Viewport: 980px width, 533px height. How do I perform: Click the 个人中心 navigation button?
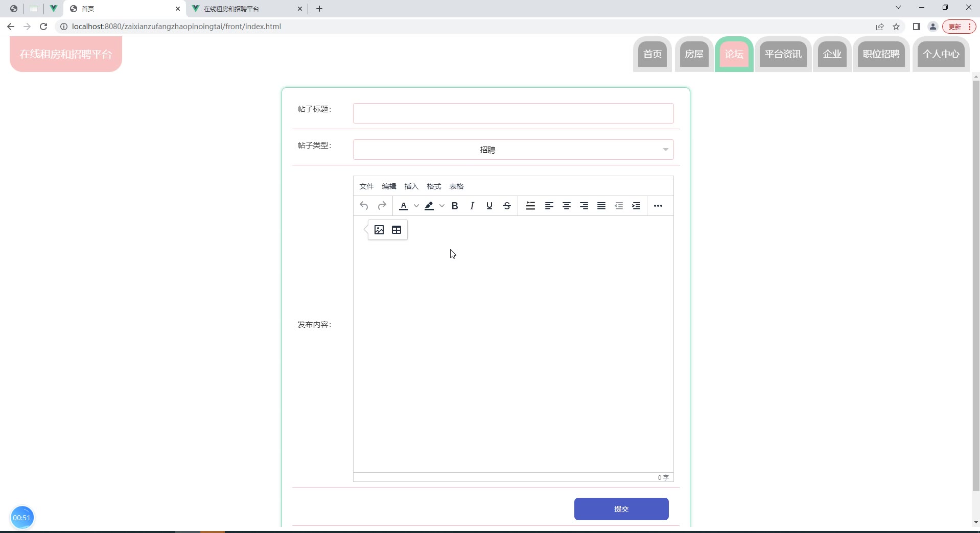(941, 54)
